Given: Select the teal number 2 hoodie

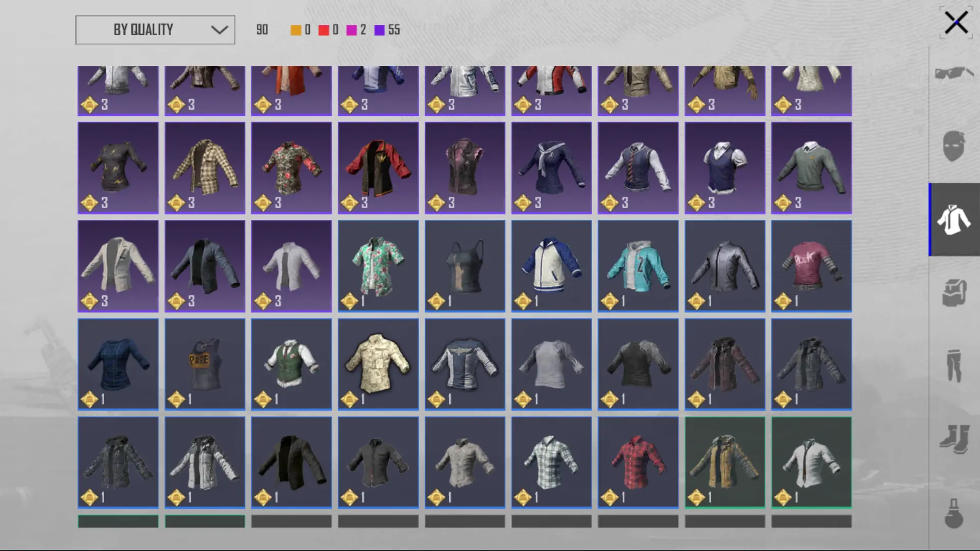Looking at the screenshot, I should pos(638,266).
